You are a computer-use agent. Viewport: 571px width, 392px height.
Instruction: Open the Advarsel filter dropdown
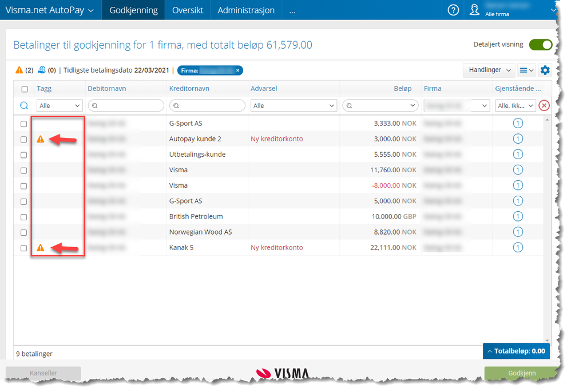point(294,106)
